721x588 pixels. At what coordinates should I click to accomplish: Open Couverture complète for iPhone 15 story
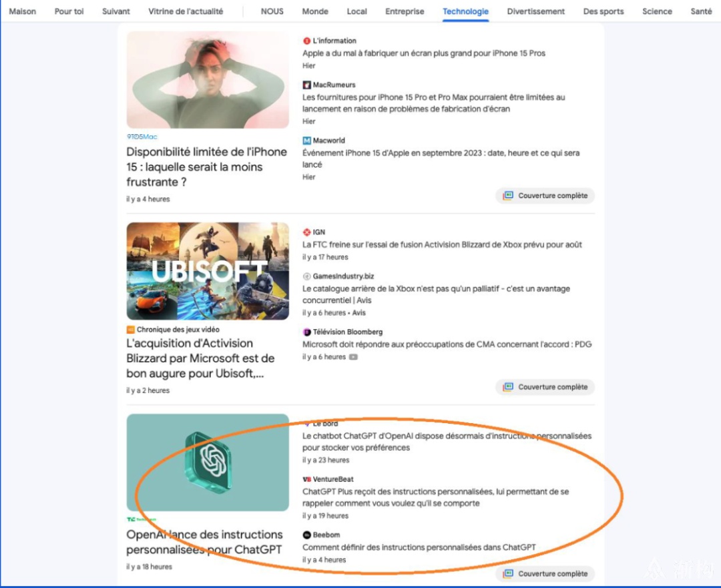click(x=545, y=196)
